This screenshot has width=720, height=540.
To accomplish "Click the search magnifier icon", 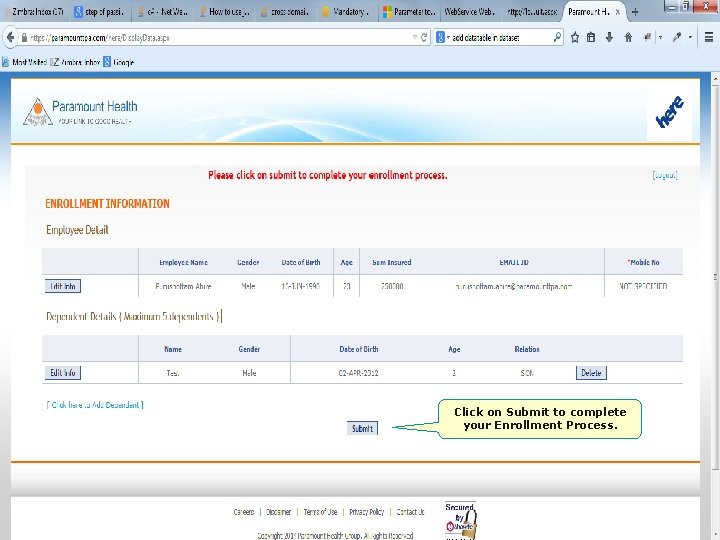I will 557,37.
